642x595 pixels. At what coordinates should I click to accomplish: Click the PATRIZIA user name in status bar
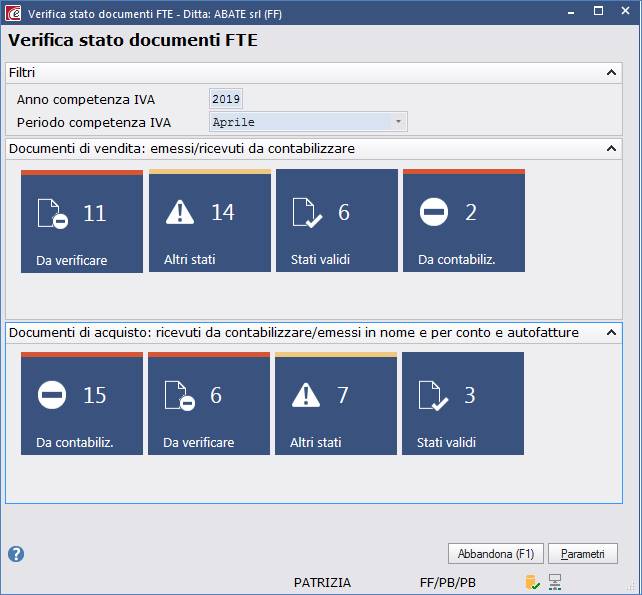322,582
